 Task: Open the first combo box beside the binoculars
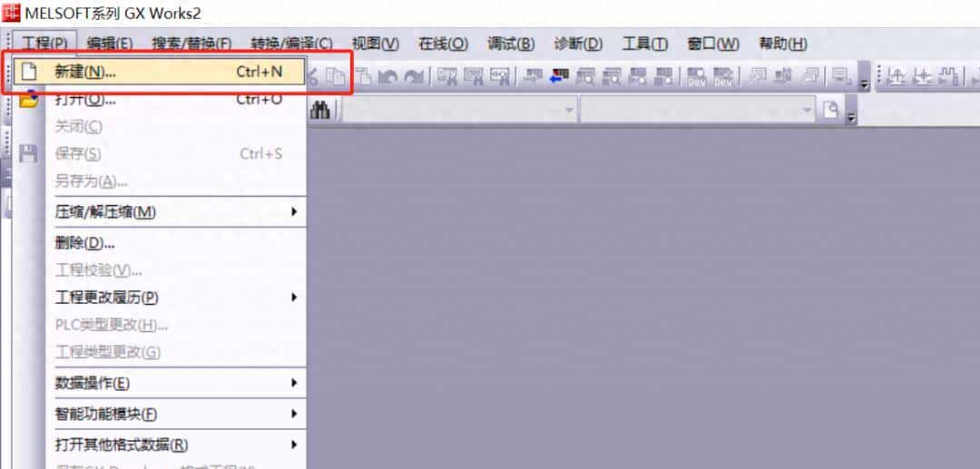(x=459, y=111)
